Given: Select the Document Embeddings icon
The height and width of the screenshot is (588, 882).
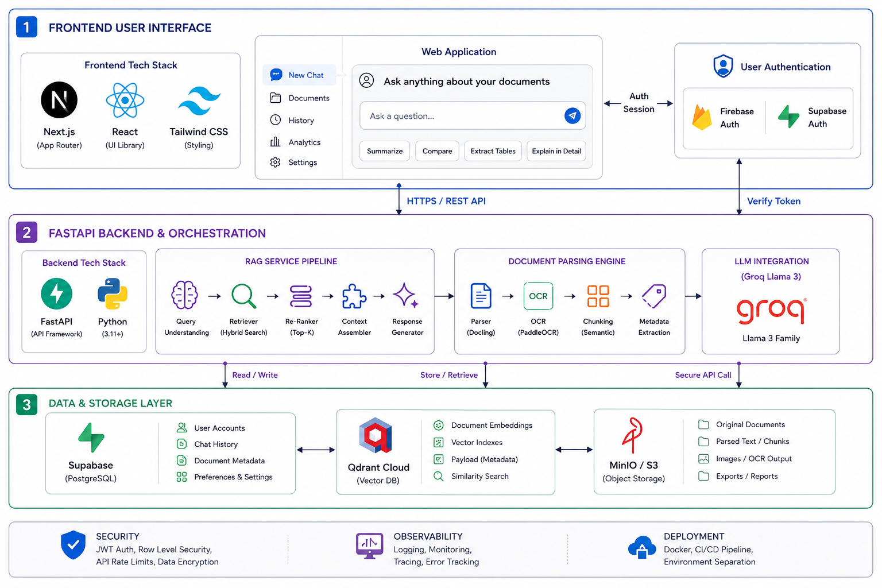Looking at the screenshot, I should 439,425.
